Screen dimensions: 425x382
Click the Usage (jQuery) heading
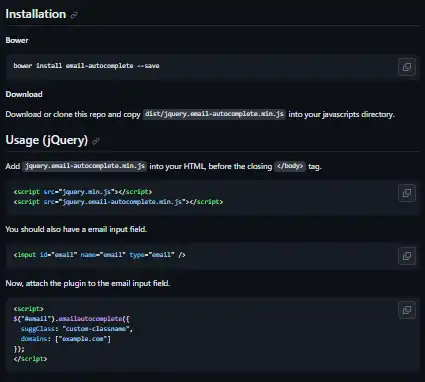47,140
